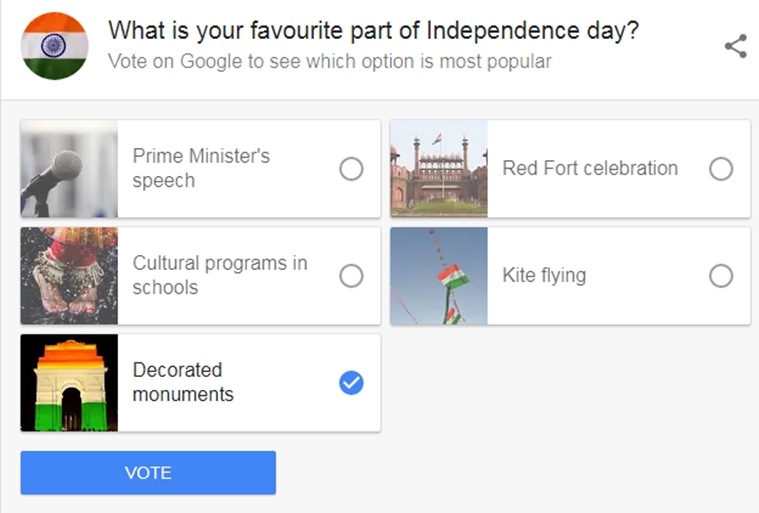Image resolution: width=759 pixels, height=513 pixels.
Task: Click the flying kite thumbnail image
Action: point(439,276)
